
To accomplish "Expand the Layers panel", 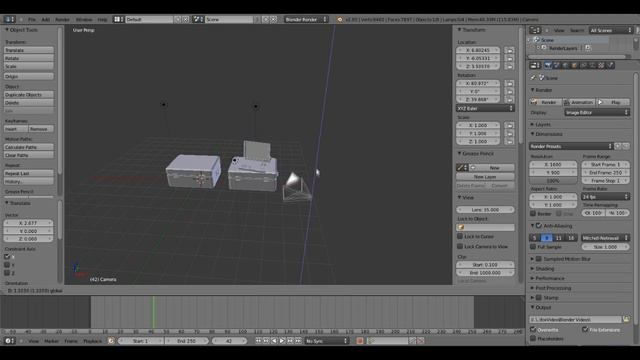I will pyautogui.click(x=541, y=124).
